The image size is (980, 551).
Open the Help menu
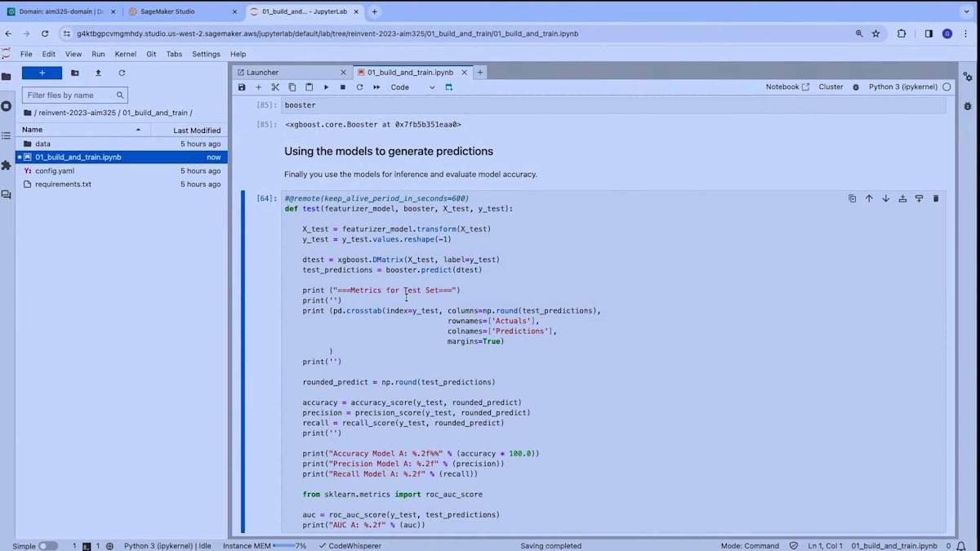pyautogui.click(x=238, y=54)
